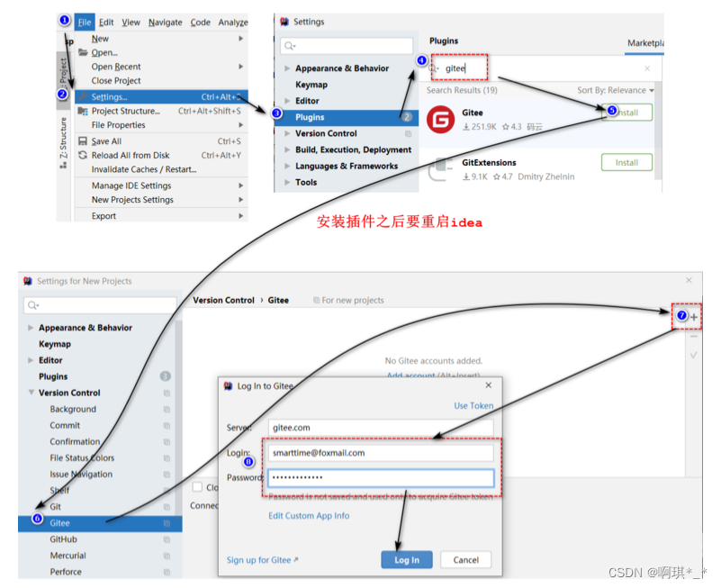The height and width of the screenshot is (588, 721).
Task: Install the Gitee plugin
Action: coord(626,113)
